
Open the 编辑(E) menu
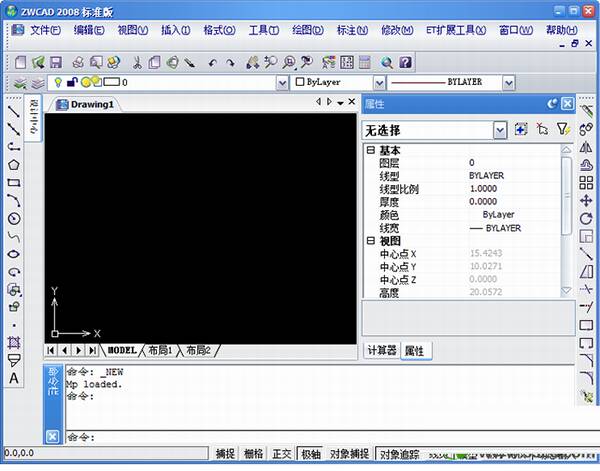pos(89,30)
